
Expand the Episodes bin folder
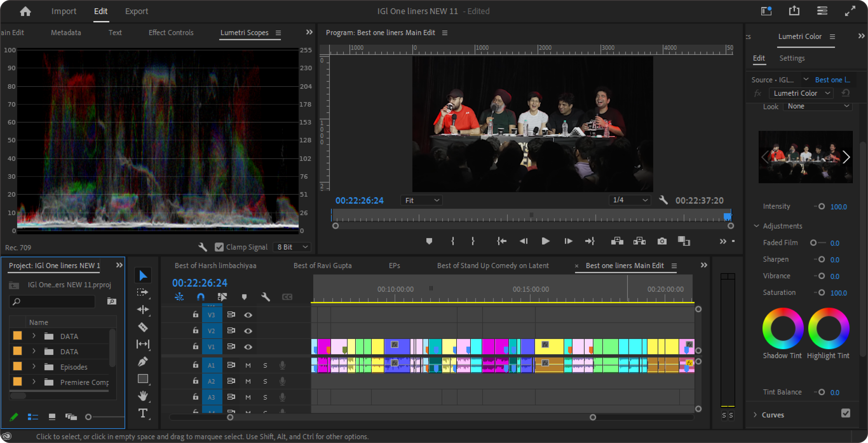[x=34, y=366]
